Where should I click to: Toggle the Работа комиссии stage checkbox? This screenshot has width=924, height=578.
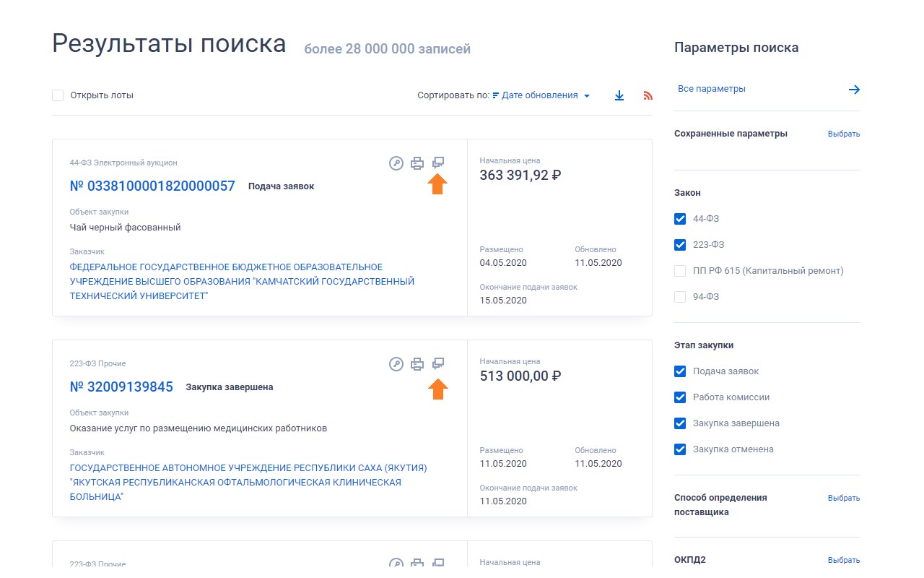tap(679, 397)
